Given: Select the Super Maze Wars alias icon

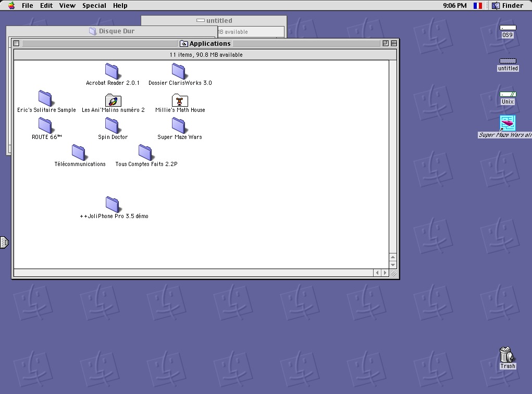Looking at the screenshot, I should click(508, 123).
